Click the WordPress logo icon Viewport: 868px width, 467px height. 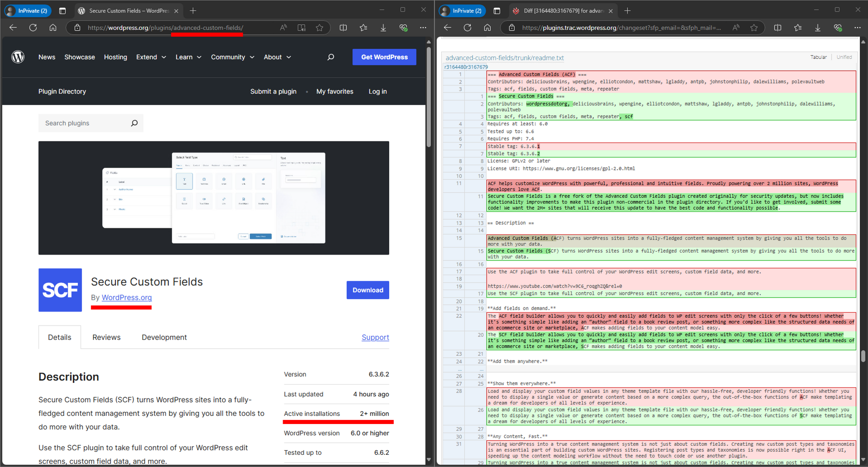pyautogui.click(x=18, y=57)
